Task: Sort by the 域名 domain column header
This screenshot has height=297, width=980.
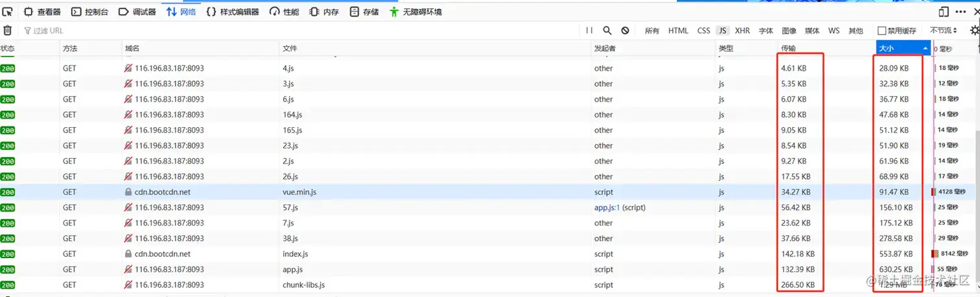Action: point(201,49)
